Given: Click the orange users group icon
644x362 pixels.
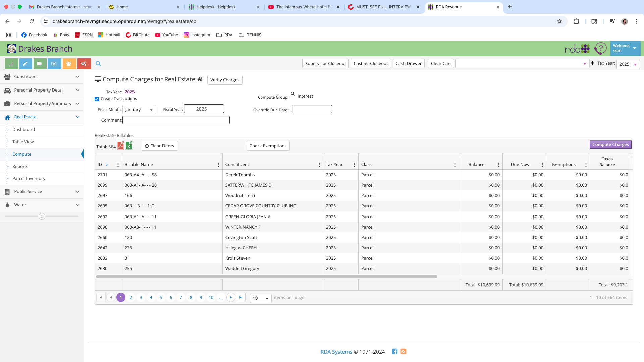Looking at the screenshot, I should tap(69, 64).
